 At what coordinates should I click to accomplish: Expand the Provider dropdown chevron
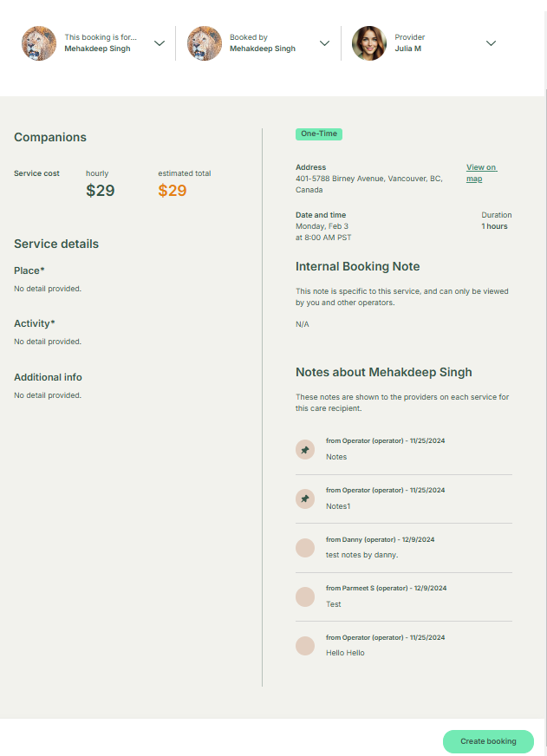491,43
